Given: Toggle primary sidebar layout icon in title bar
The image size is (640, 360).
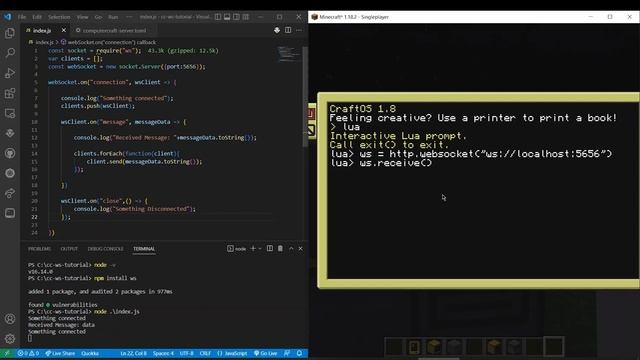Looking at the screenshot, I should click(218, 17).
